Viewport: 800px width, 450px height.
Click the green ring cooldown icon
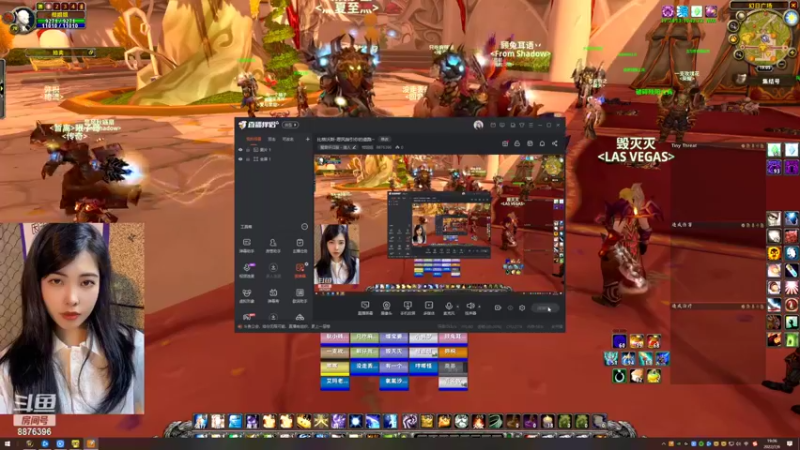click(x=619, y=376)
